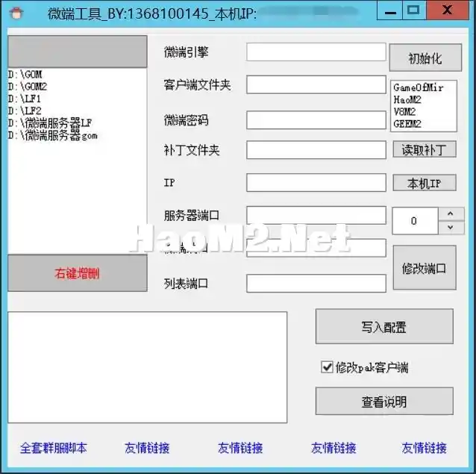Focus the 补丁文件夹 input field
Image resolution: width=476 pixels, height=474 pixels.
[x=316, y=150]
